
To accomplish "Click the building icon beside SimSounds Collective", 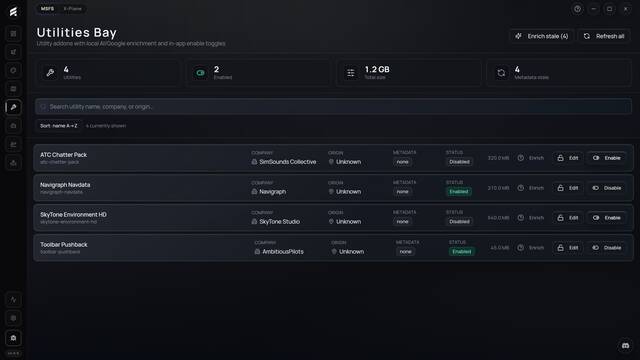I will pos(254,162).
